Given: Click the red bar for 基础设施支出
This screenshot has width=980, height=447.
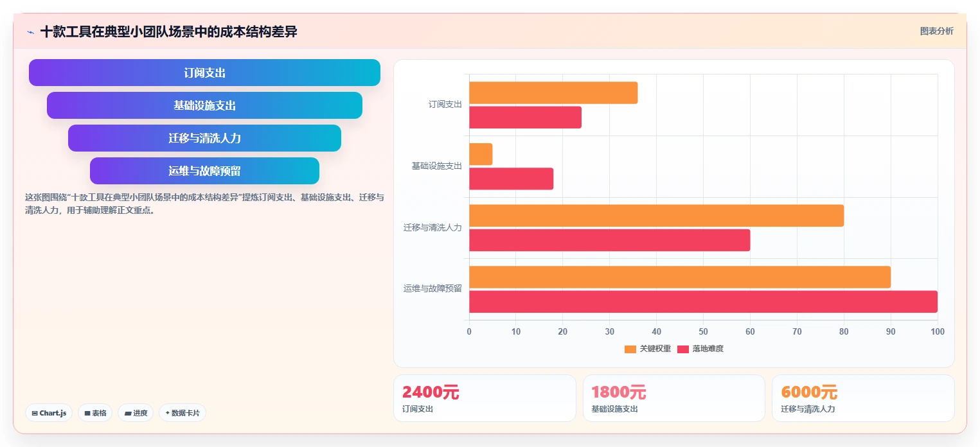Looking at the screenshot, I should pyautogui.click(x=511, y=179).
